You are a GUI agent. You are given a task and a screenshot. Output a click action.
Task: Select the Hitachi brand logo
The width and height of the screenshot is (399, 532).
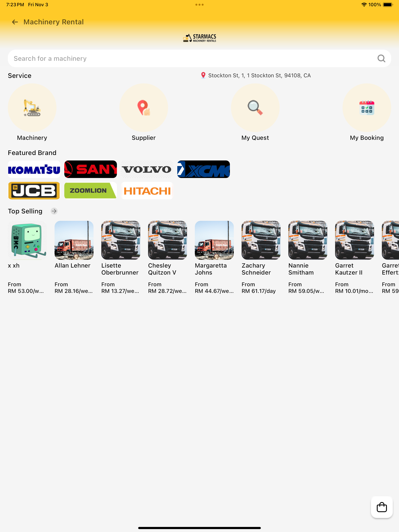147,191
